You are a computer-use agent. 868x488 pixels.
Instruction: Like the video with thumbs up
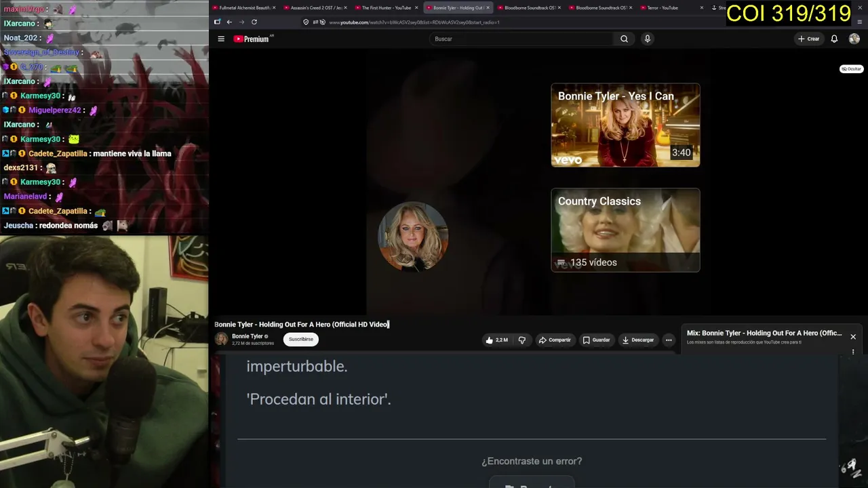pos(496,340)
